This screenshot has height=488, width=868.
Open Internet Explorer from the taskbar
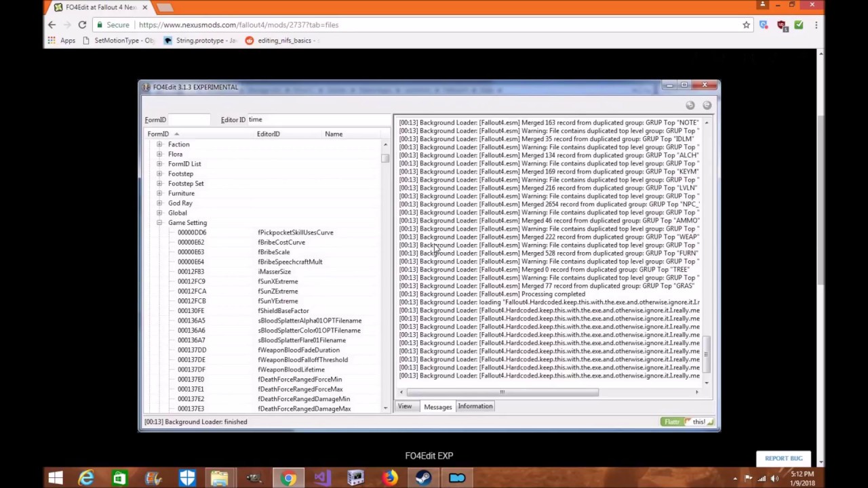[86, 479]
